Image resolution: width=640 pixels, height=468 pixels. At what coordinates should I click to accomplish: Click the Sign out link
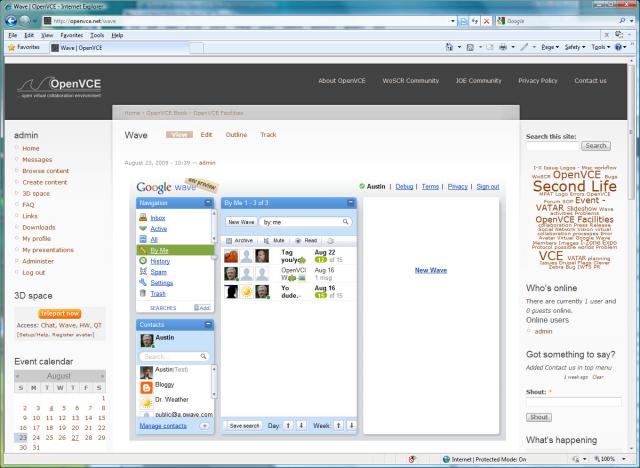[x=488, y=186]
